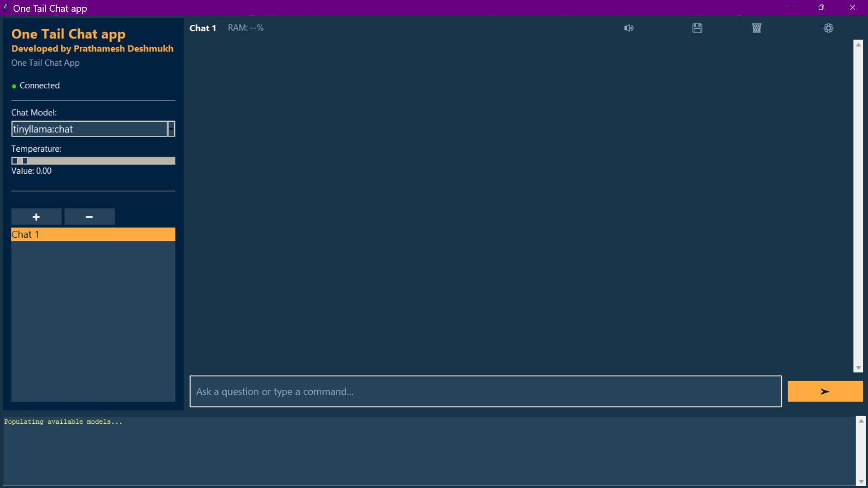Click the 'One Tail Chat App' subtitle text
This screenshot has height=488, width=868.
click(x=45, y=63)
